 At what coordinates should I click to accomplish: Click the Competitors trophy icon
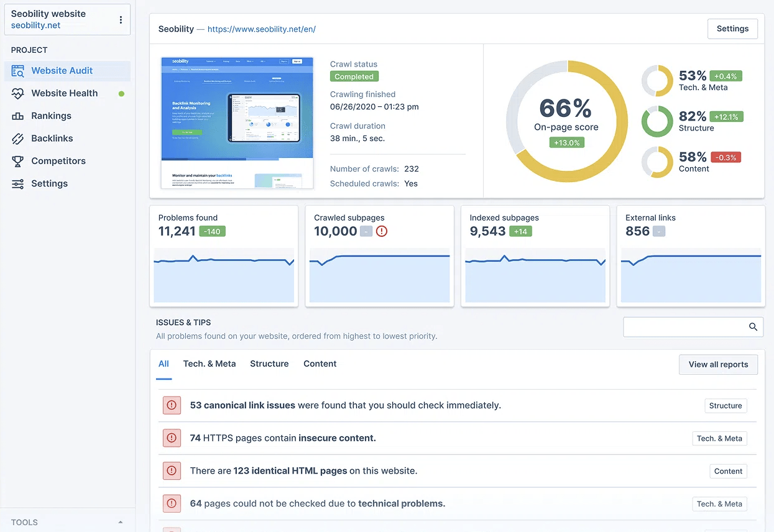[18, 161]
